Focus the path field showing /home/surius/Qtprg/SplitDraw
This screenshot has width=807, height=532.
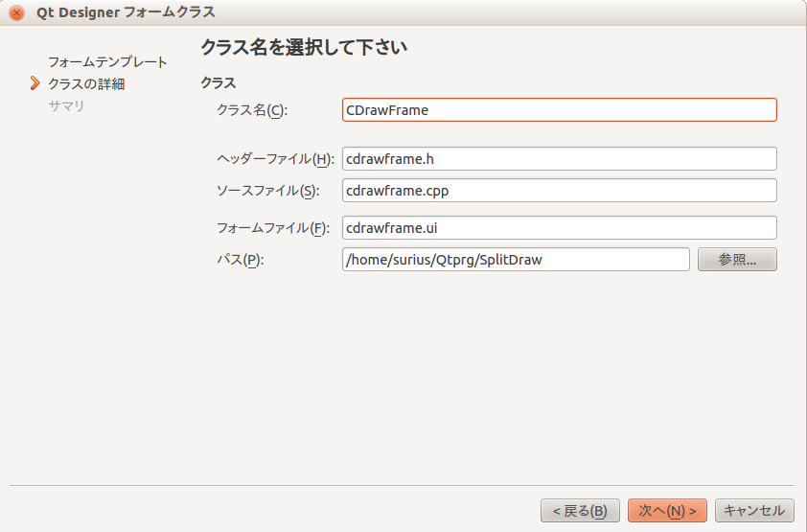point(516,260)
